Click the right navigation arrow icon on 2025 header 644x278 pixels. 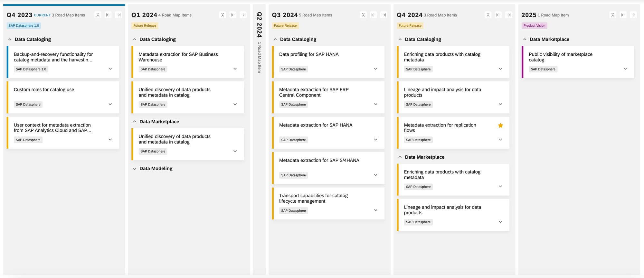point(633,15)
